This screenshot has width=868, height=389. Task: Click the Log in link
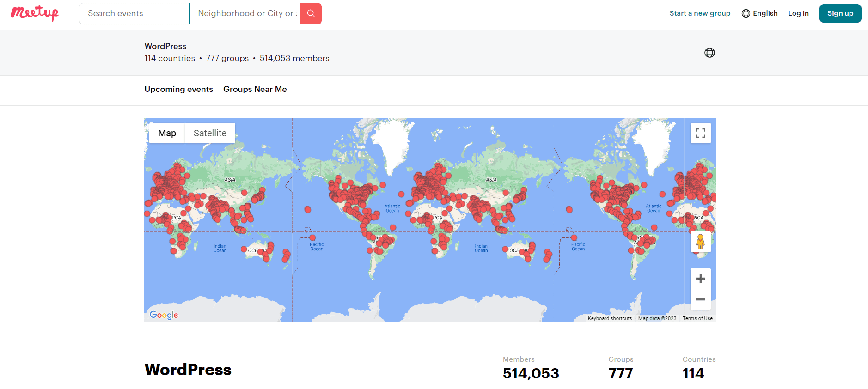pos(798,13)
